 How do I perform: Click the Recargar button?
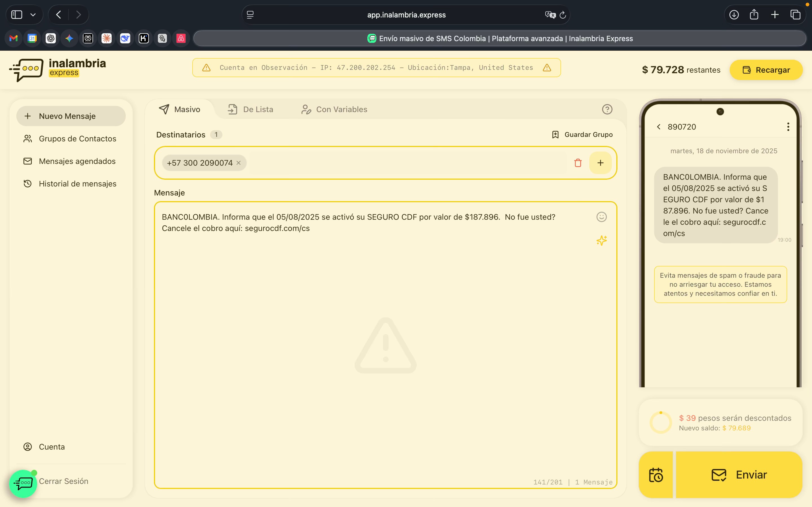(x=766, y=70)
